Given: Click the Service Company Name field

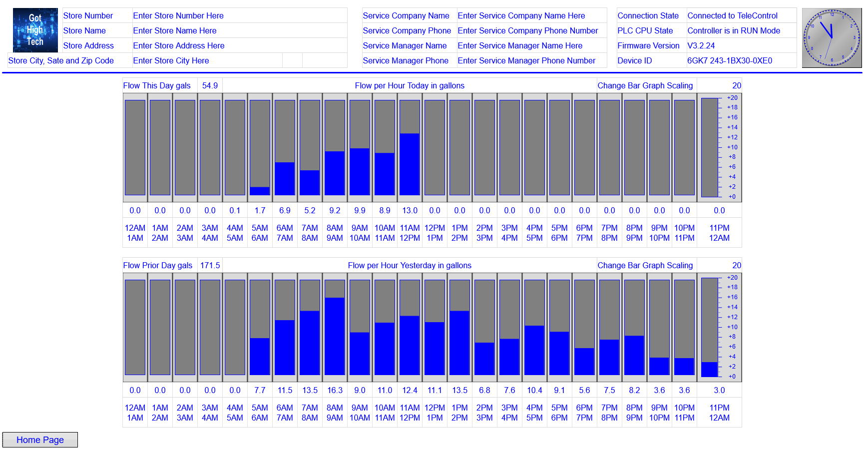Looking at the screenshot, I should (x=532, y=15).
